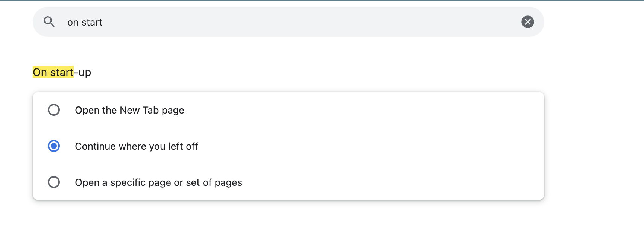This screenshot has width=644, height=252.
Task: Click the "Open the New Tab page" label
Action: coord(129,110)
